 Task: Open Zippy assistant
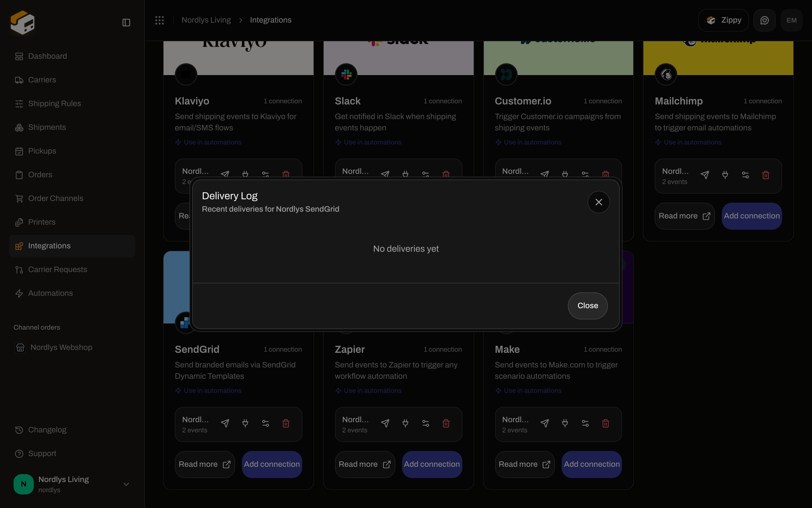pos(723,20)
